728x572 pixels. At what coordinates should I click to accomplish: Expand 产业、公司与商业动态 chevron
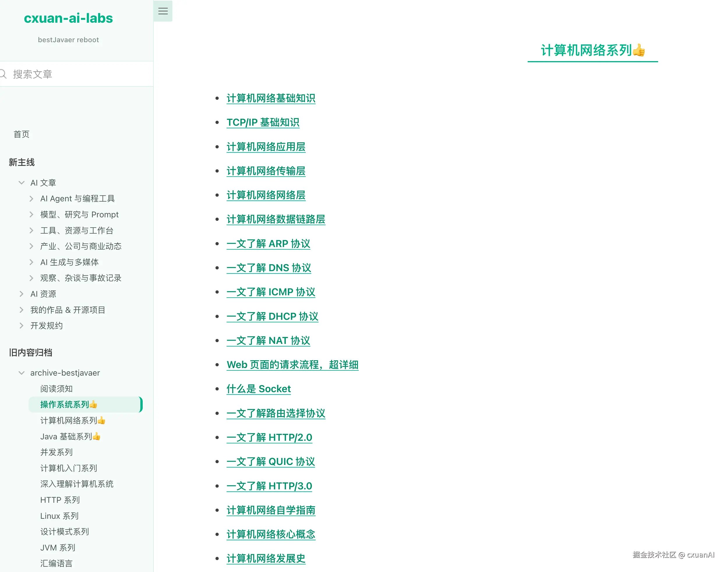[31, 246]
